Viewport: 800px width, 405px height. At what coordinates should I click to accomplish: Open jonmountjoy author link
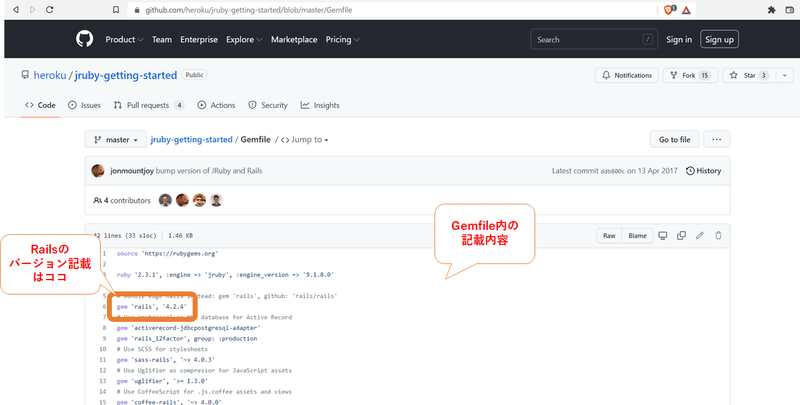pos(132,171)
